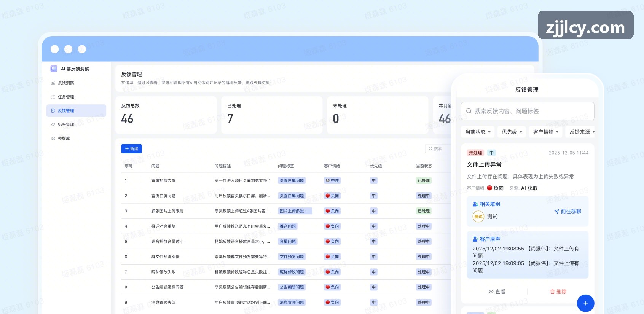Click the table 搜索 field
This screenshot has width=644, height=314.
(438, 149)
